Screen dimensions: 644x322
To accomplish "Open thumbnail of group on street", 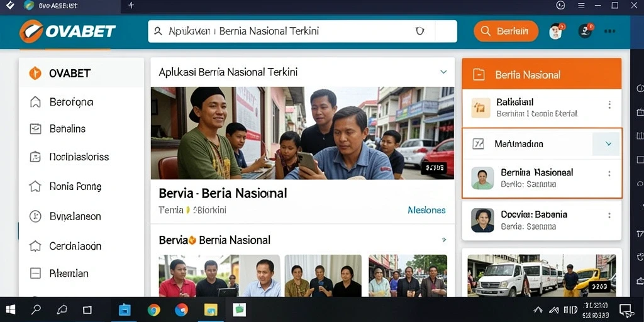I will [x=408, y=275].
